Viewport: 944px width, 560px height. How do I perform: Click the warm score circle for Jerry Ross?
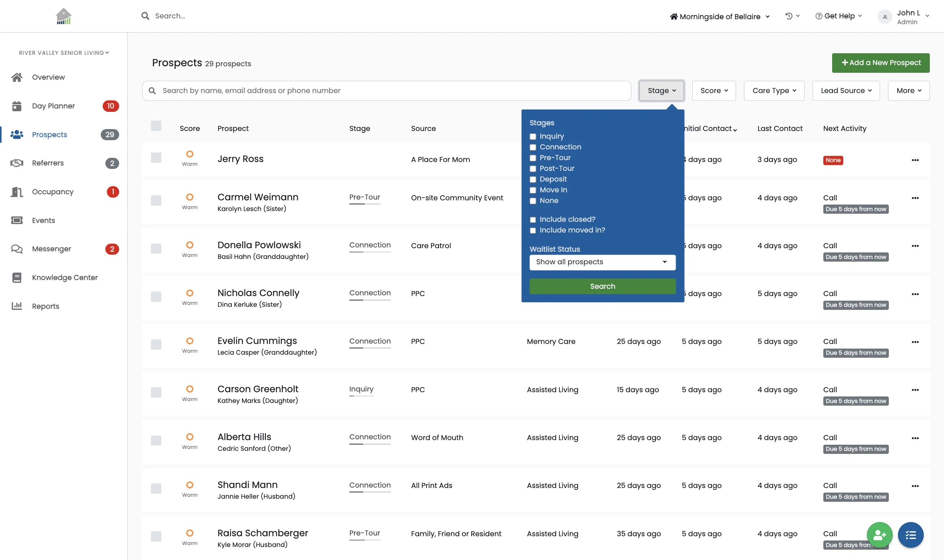(x=190, y=154)
